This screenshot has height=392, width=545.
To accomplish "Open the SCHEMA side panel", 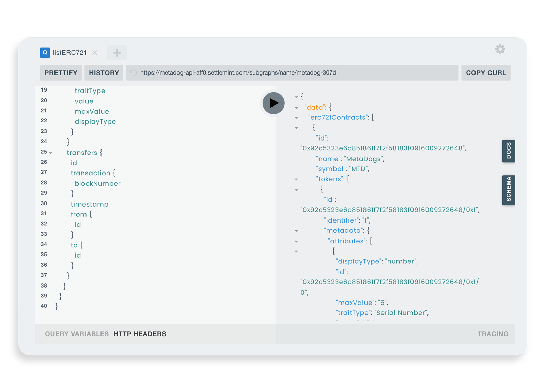I will pos(508,190).
